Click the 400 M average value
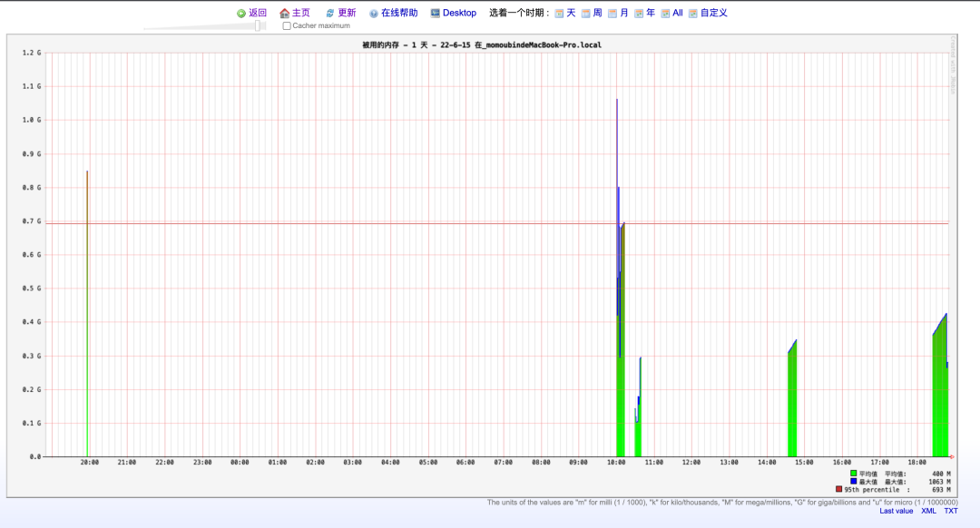 point(941,474)
